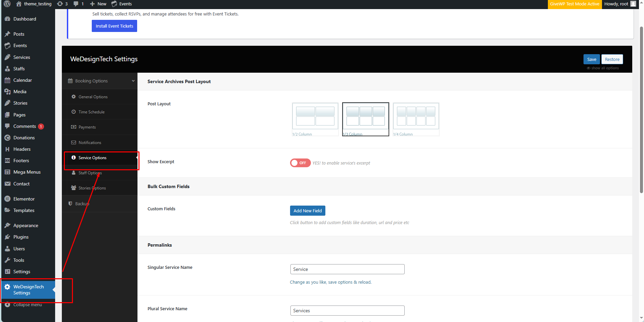Open WordPress Settings in the sidebar
The image size is (644, 322).
[x=28, y=272]
